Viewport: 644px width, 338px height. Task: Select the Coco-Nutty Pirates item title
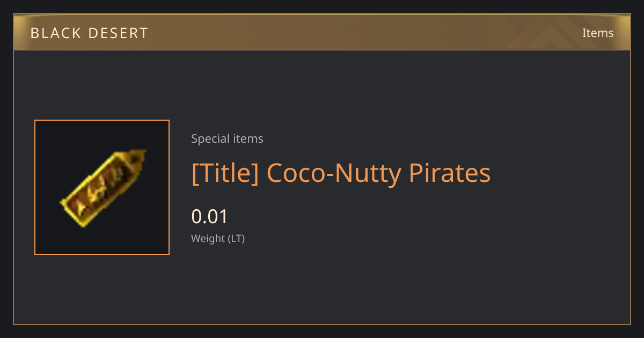341,173
